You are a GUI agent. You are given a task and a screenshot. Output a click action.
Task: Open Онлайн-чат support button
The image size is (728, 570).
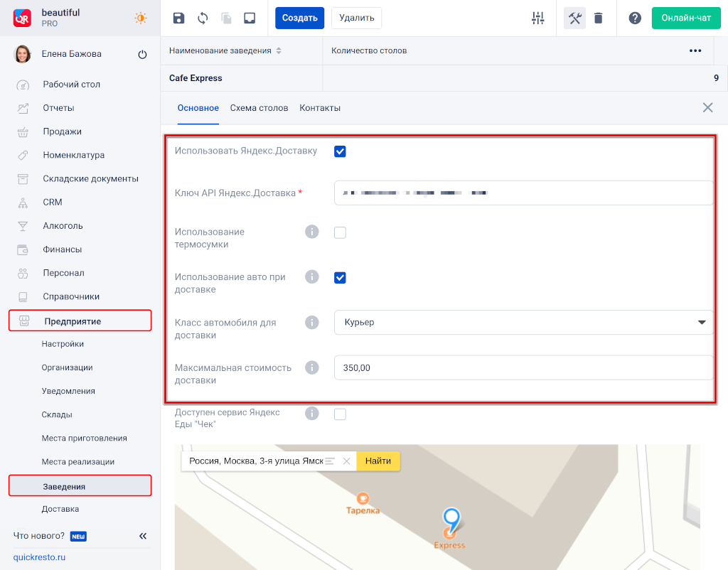pyautogui.click(x=686, y=18)
